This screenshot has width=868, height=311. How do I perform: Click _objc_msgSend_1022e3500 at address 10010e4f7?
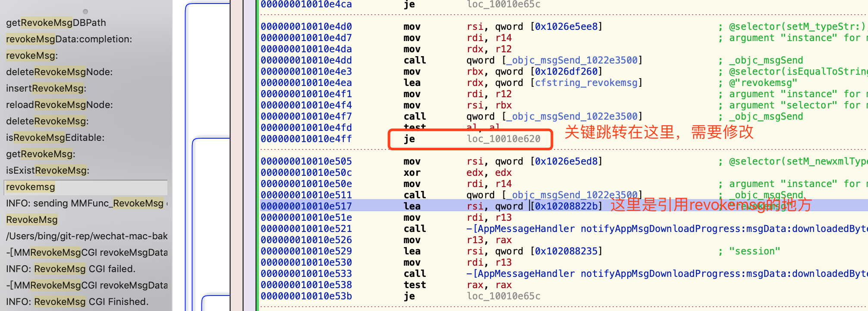tap(572, 116)
